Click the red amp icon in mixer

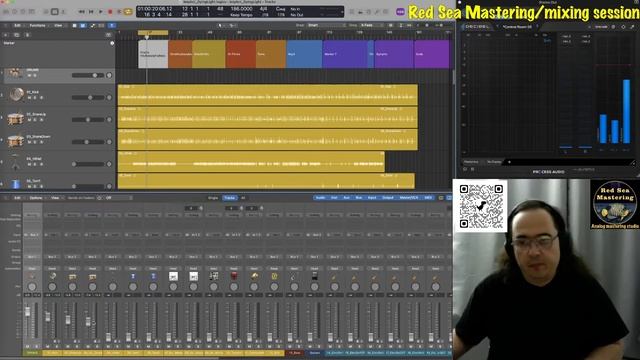[x=233, y=276]
